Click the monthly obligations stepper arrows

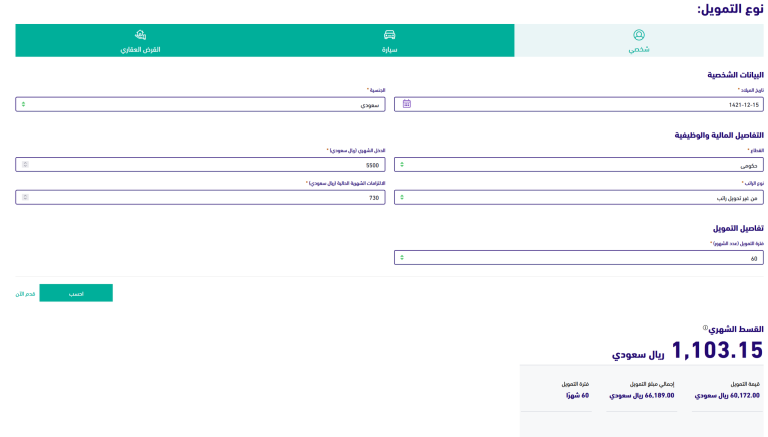click(25, 197)
